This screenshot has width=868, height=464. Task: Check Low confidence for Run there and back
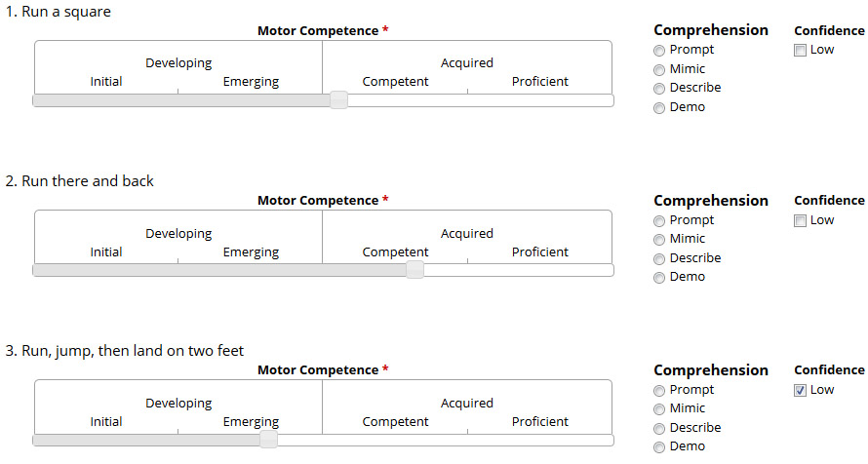[x=800, y=220]
